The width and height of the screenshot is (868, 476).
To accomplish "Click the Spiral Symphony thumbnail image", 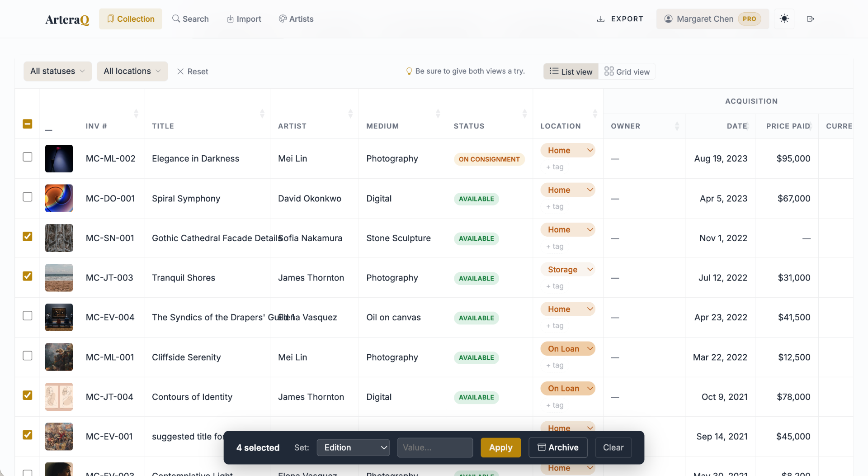I will (59, 198).
